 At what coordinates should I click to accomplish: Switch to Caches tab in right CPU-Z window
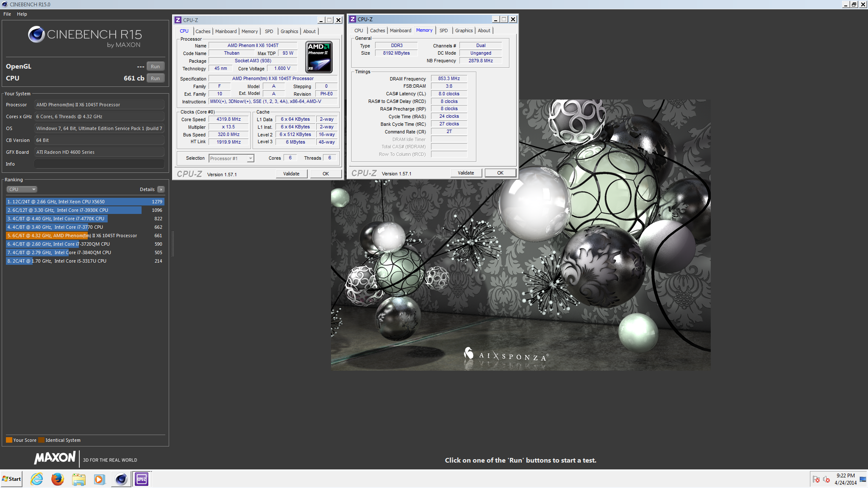click(377, 30)
